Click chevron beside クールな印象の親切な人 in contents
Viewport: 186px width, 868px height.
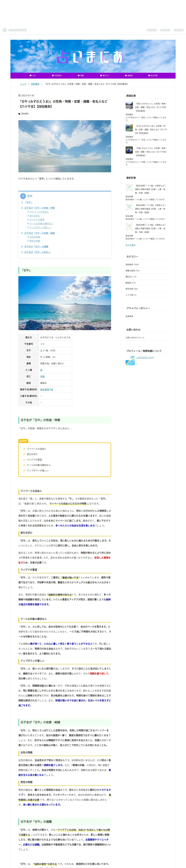click(28, 223)
